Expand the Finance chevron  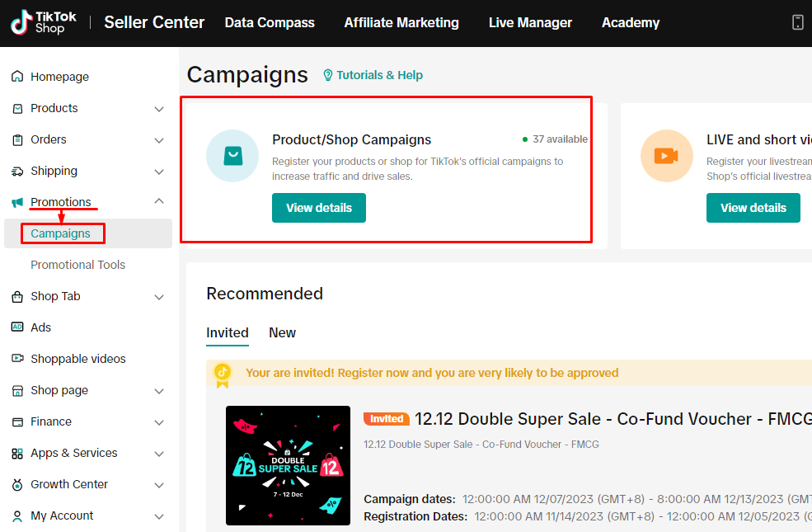(159, 422)
